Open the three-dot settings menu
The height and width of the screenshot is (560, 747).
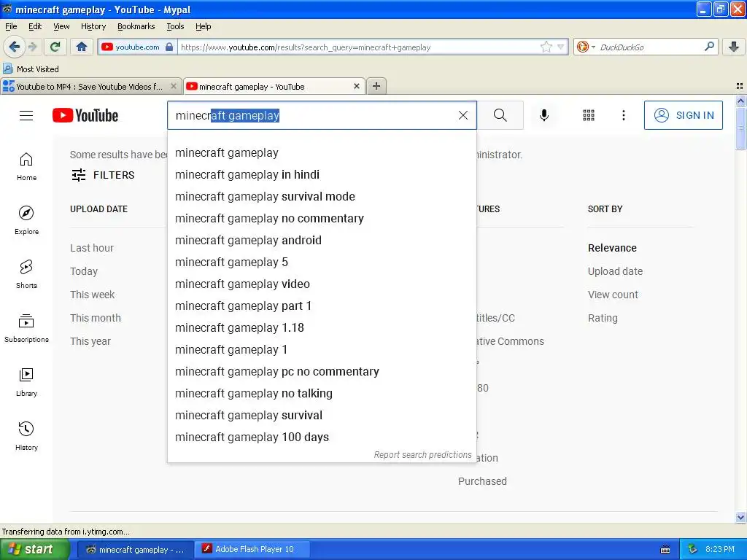(624, 115)
